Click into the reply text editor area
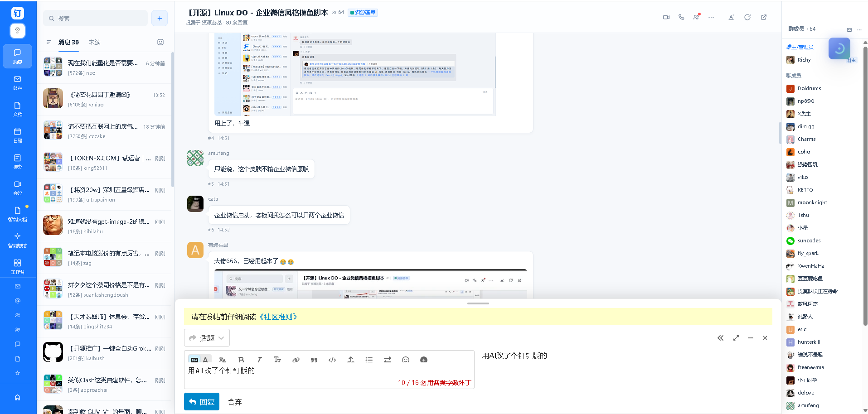868x414 pixels. (329, 376)
